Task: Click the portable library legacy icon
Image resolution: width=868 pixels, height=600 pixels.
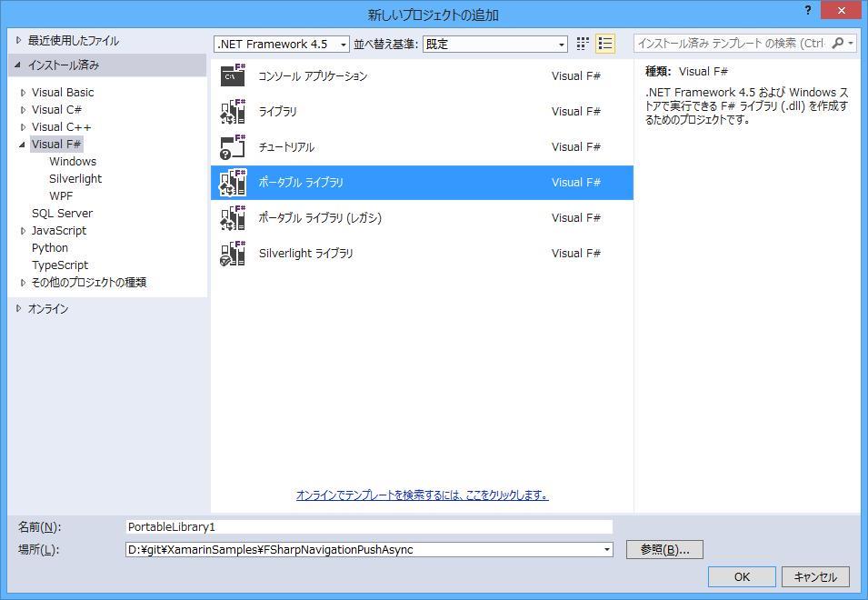Action: 233,218
